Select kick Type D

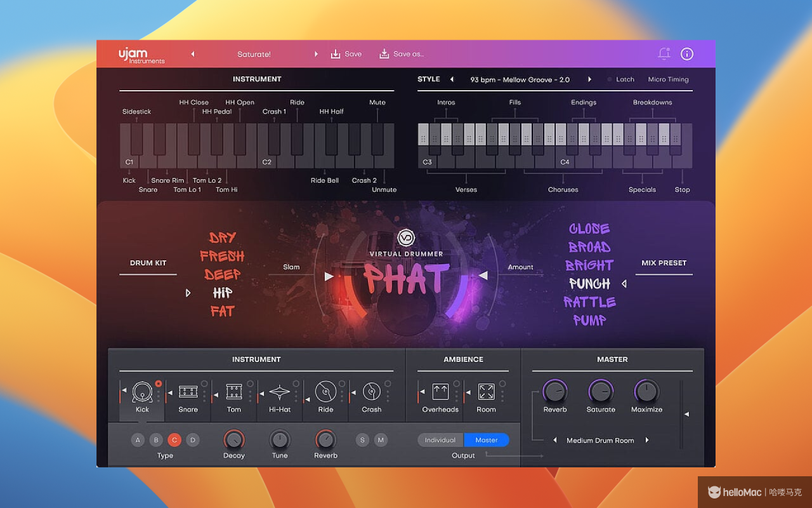[x=193, y=440]
